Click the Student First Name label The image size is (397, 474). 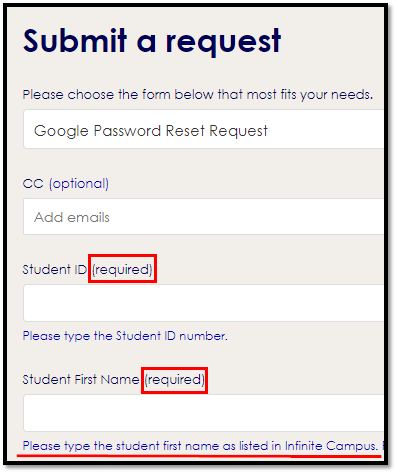point(81,379)
